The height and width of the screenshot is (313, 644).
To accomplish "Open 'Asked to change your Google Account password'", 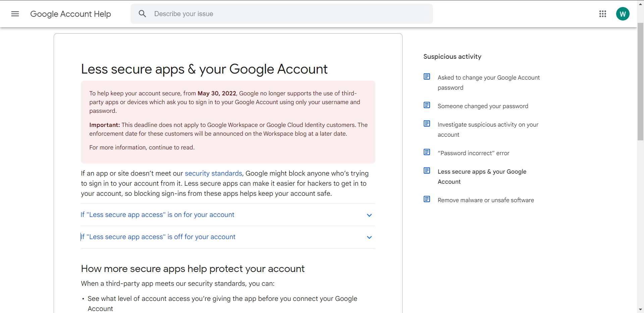I will pyautogui.click(x=489, y=83).
